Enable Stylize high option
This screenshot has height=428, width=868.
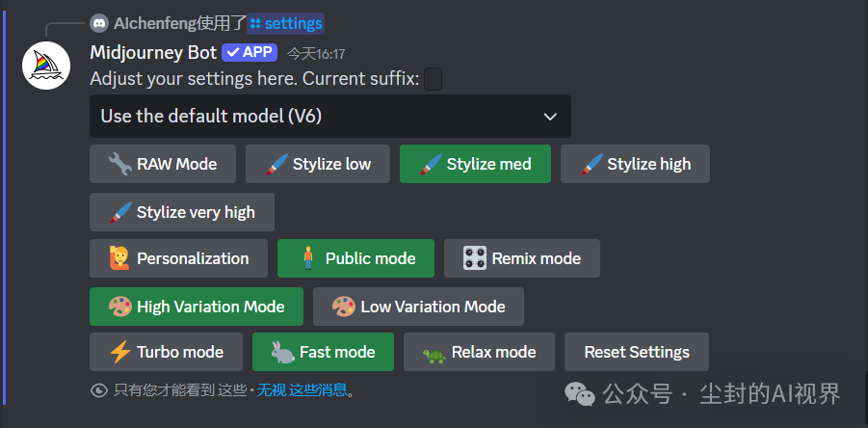click(x=635, y=164)
